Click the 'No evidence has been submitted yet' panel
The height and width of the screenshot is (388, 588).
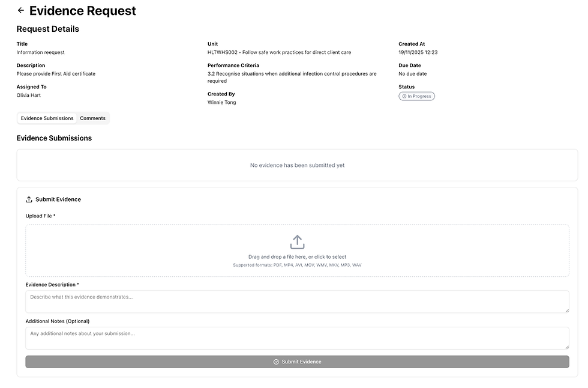coord(297,165)
